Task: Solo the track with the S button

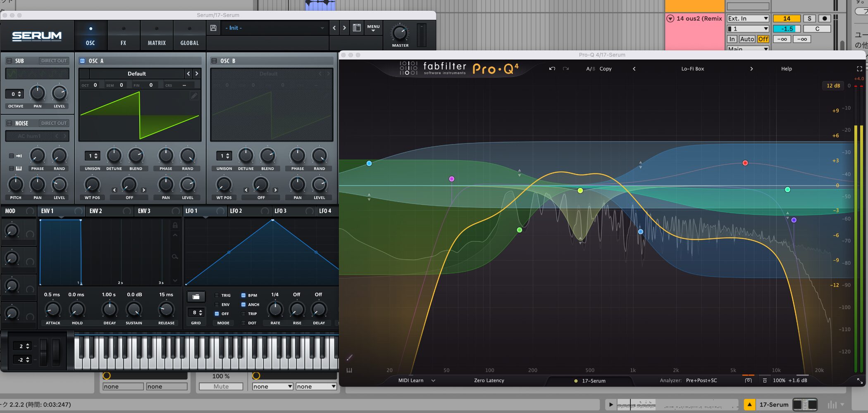Action: (x=809, y=19)
